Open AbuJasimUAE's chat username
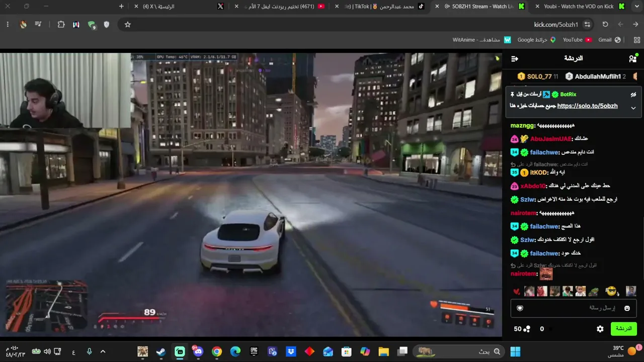 point(551,139)
